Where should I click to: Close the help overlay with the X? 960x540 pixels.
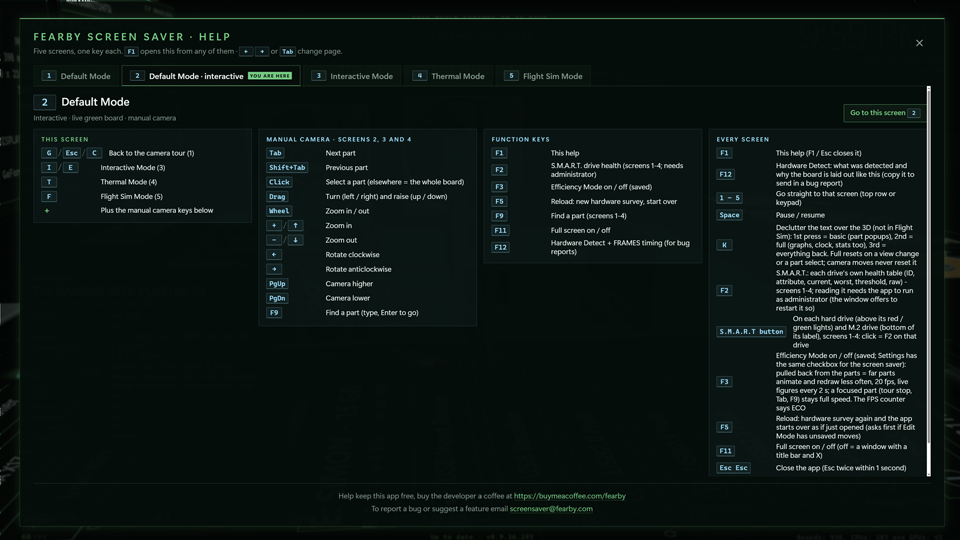click(x=919, y=43)
